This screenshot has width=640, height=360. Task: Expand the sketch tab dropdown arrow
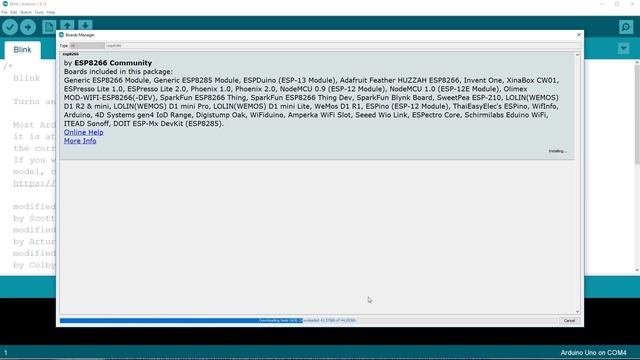click(x=623, y=49)
